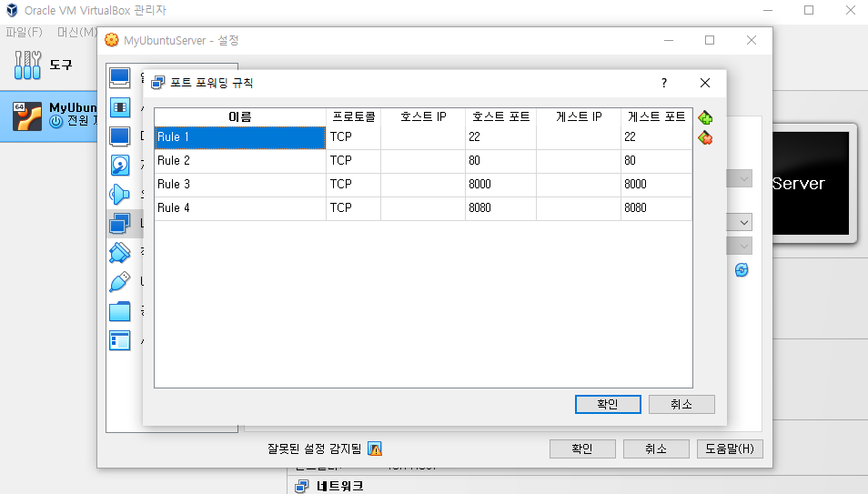The width and height of the screenshot is (868, 494).
Task: Select the MyUbuntuServer VM icon in list
Action: click(27, 116)
